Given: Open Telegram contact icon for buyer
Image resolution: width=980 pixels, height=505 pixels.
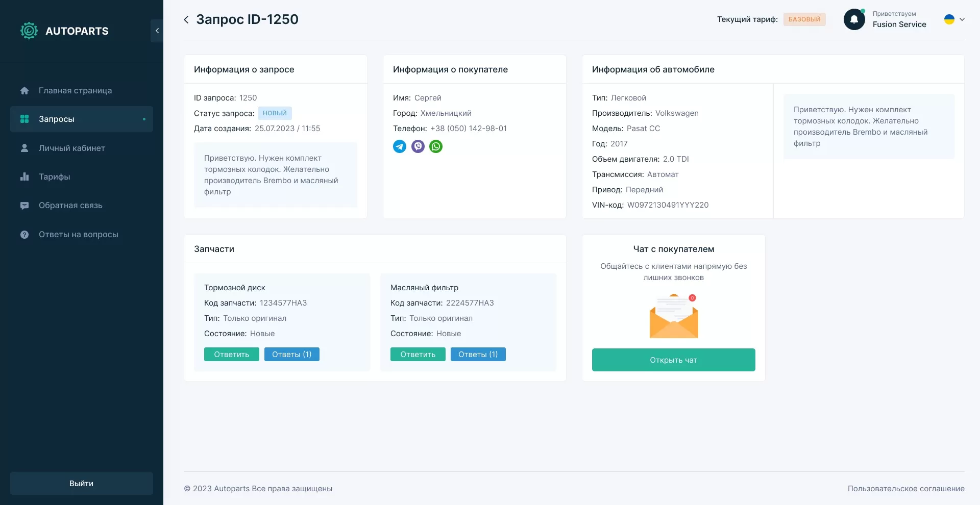Looking at the screenshot, I should [400, 147].
